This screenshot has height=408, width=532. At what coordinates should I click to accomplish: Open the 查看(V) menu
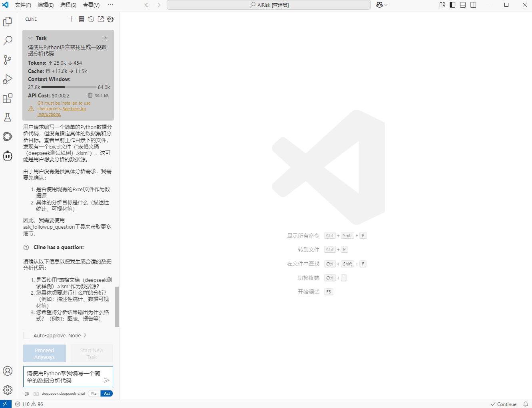(x=91, y=5)
